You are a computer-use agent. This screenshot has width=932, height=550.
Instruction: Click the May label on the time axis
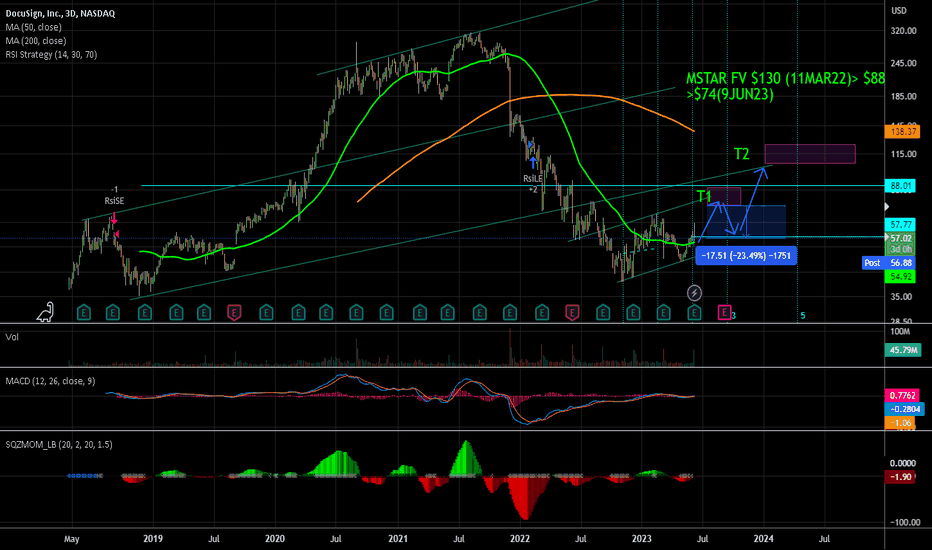point(71,539)
